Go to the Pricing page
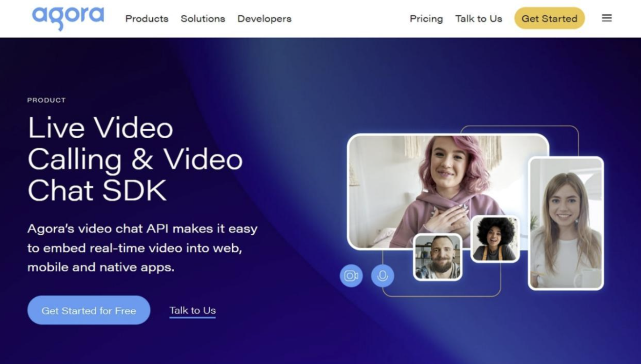Screen dimensions: 641x364 (426, 19)
